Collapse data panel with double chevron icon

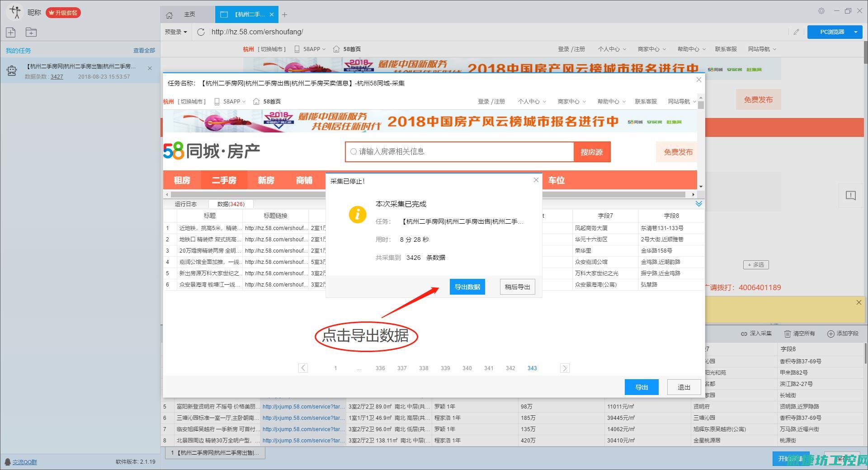[698, 204]
